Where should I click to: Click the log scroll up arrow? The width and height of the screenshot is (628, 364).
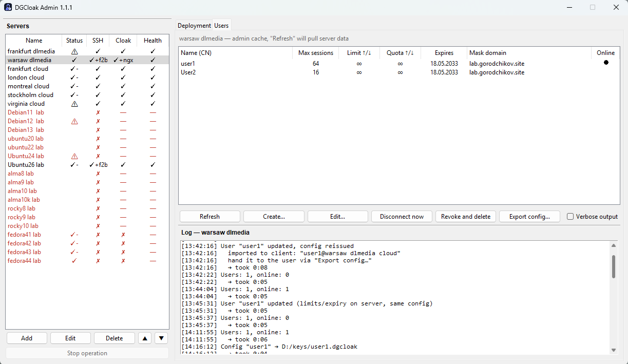pyautogui.click(x=614, y=245)
